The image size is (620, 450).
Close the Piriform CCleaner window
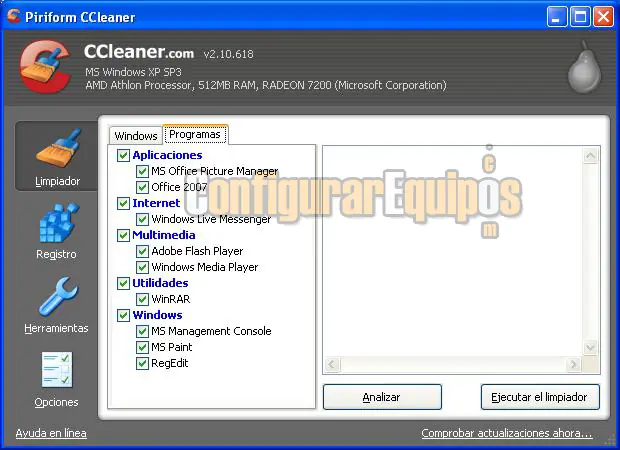tap(603, 17)
